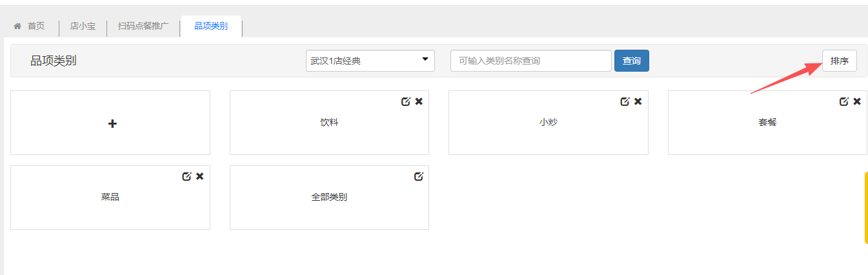Image resolution: width=868 pixels, height=275 pixels.
Task: Select the 品项类别 tab
Action: click(x=210, y=26)
